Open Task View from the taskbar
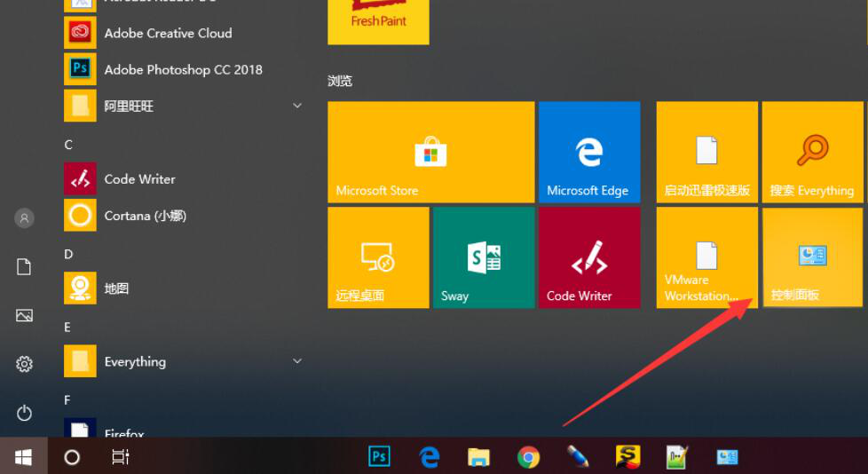This screenshot has height=474, width=868. coord(120,457)
